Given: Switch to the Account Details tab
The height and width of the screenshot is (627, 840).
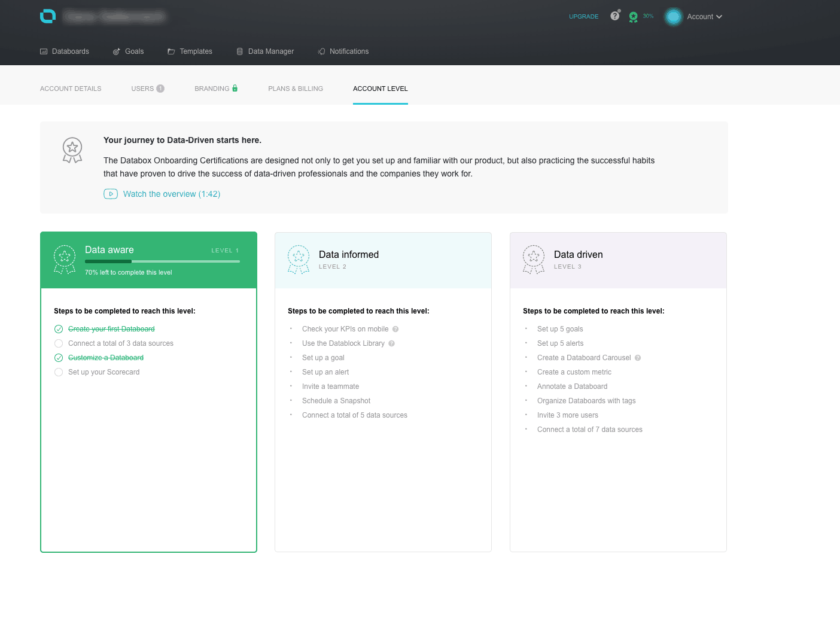Looking at the screenshot, I should pos(71,89).
